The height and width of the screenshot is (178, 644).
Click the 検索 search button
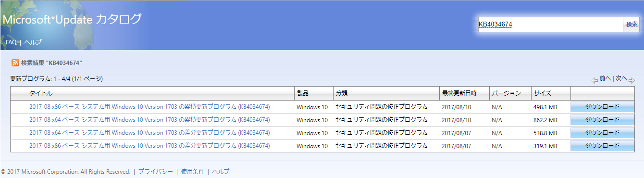click(632, 24)
